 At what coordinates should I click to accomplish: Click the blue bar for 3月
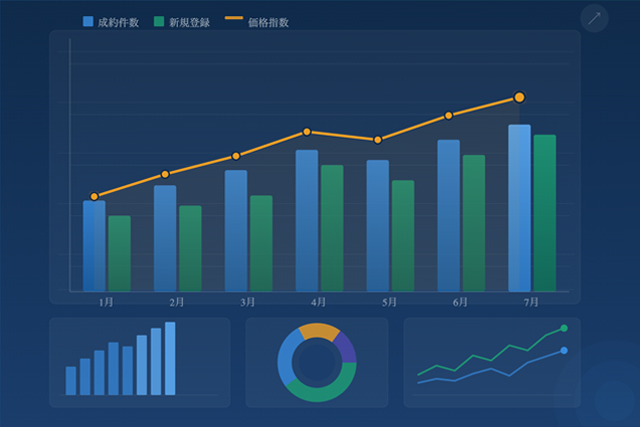click(x=236, y=231)
